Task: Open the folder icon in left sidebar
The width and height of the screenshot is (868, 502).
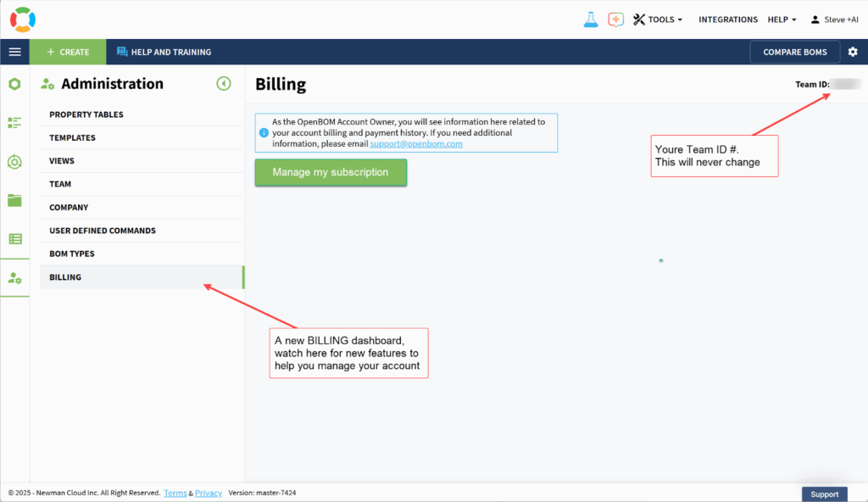Action: tap(14, 200)
